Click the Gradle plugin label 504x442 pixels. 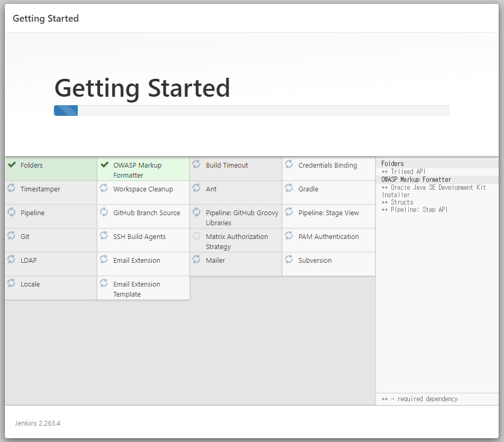308,189
